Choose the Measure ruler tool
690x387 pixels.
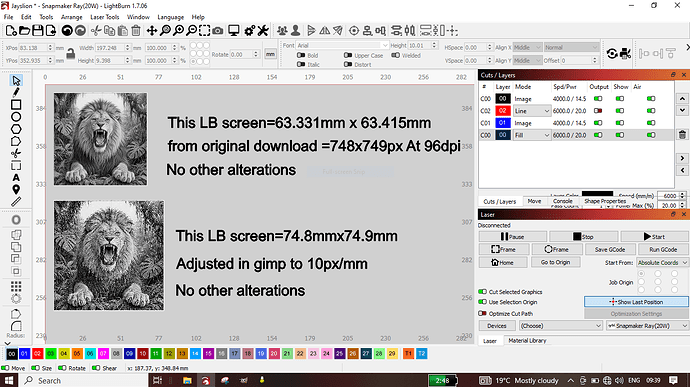point(16,202)
